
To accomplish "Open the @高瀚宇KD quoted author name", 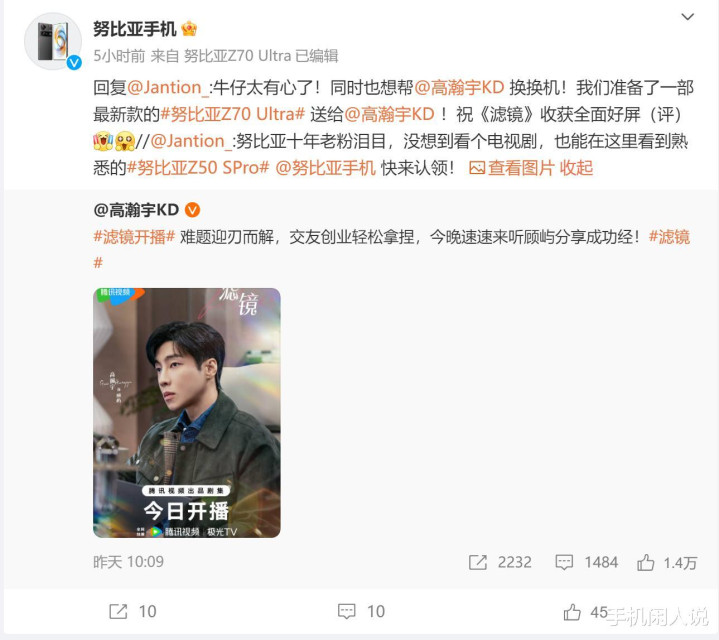I will 136,210.
